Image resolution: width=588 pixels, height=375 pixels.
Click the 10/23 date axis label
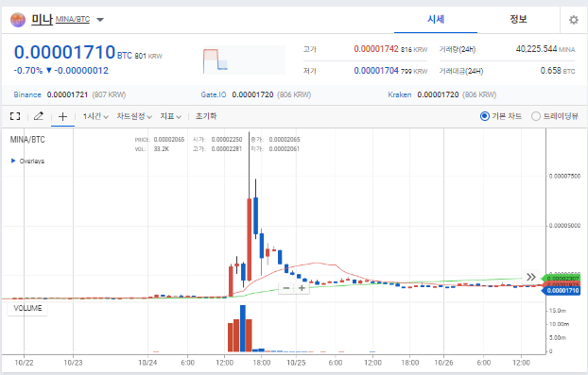pos(73,363)
